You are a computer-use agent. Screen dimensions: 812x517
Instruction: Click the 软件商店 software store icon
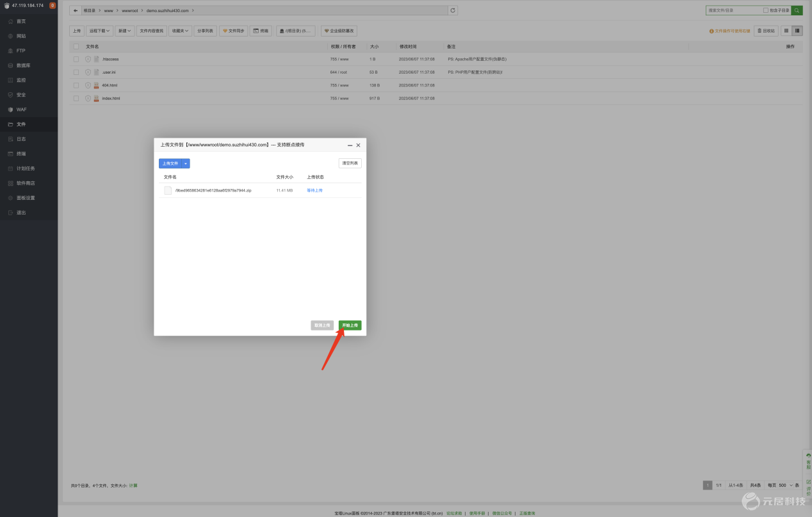pyautogui.click(x=10, y=183)
